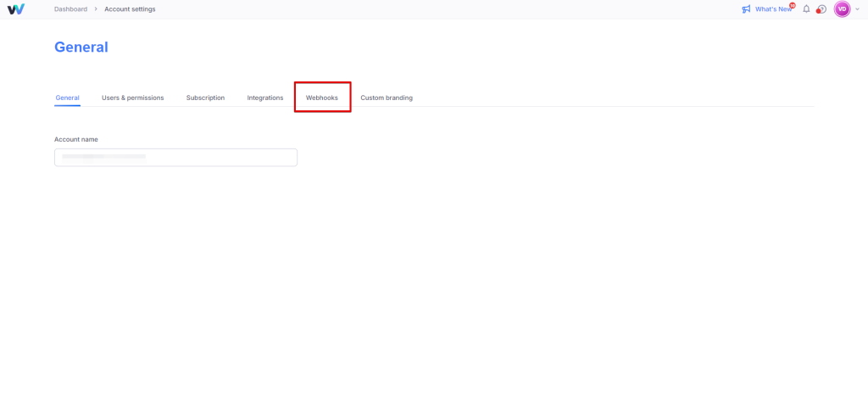The width and height of the screenshot is (868, 408).
Task: Open the help question mark icon
Action: point(821,9)
